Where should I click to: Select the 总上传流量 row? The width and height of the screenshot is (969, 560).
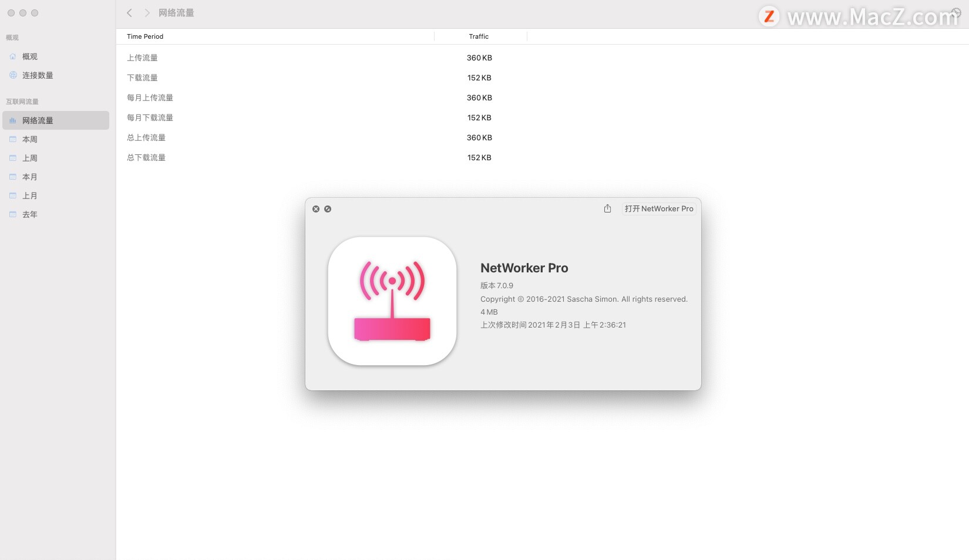tap(542, 137)
